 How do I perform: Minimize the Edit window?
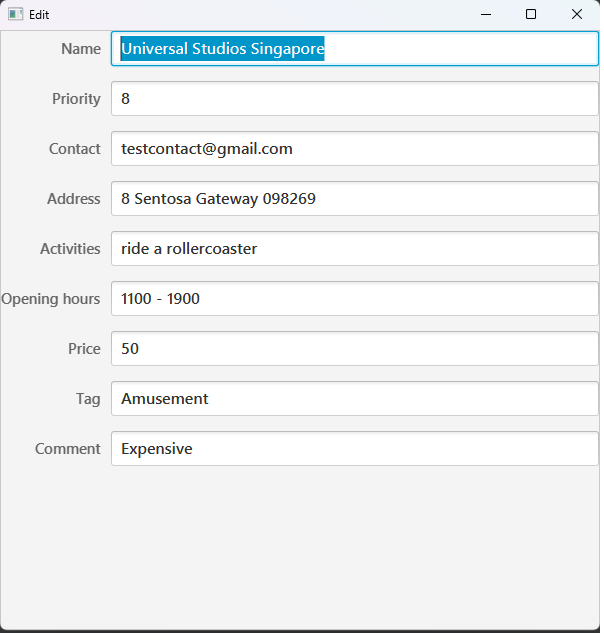point(486,15)
